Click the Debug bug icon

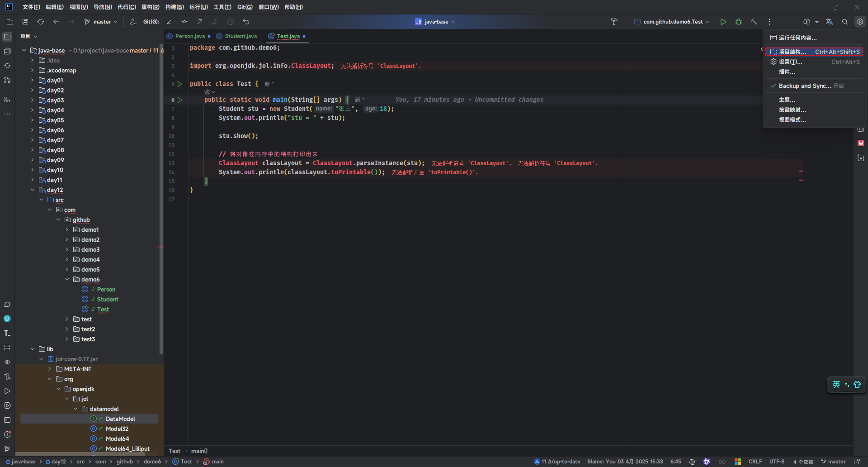pyautogui.click(x=739, y=22)
